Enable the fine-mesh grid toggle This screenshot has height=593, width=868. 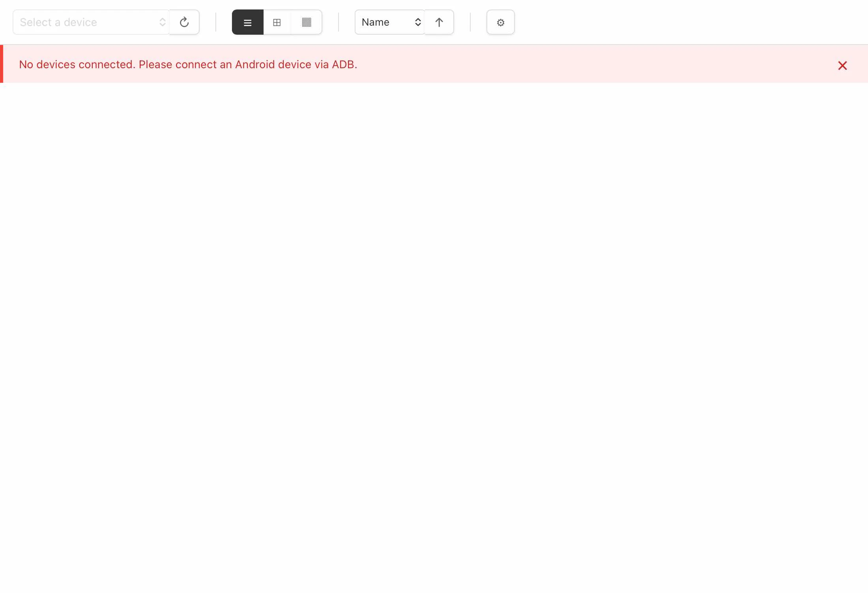[x=307, y=22]
